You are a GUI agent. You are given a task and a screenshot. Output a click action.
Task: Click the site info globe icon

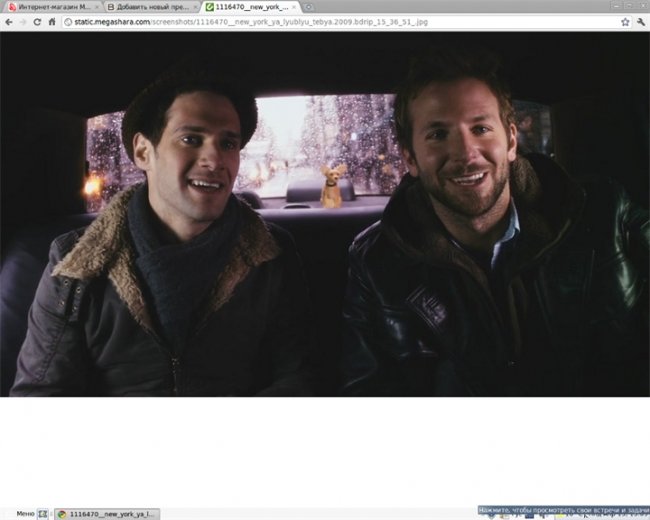(67, 21)
